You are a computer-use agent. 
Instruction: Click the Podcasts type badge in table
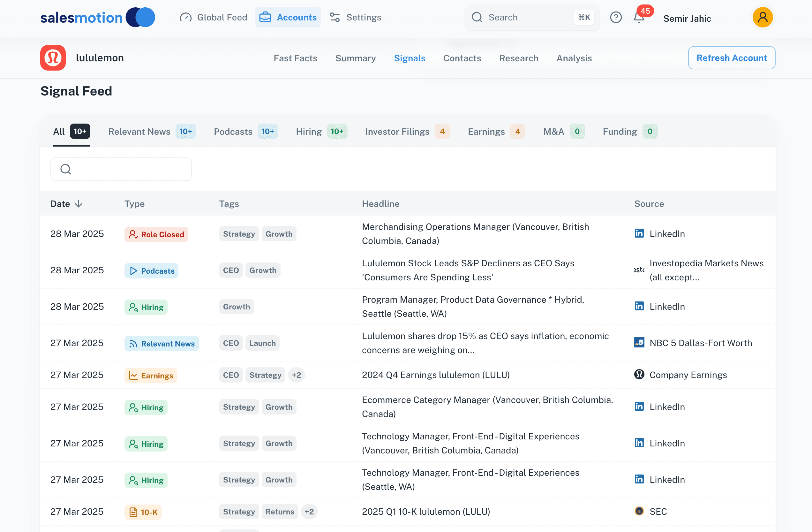[x=151, y=271]
